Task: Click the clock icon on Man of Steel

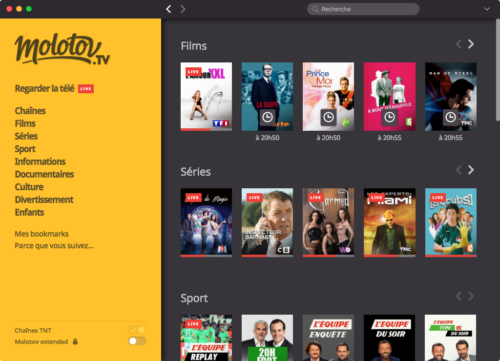Action: pos(451,117)
